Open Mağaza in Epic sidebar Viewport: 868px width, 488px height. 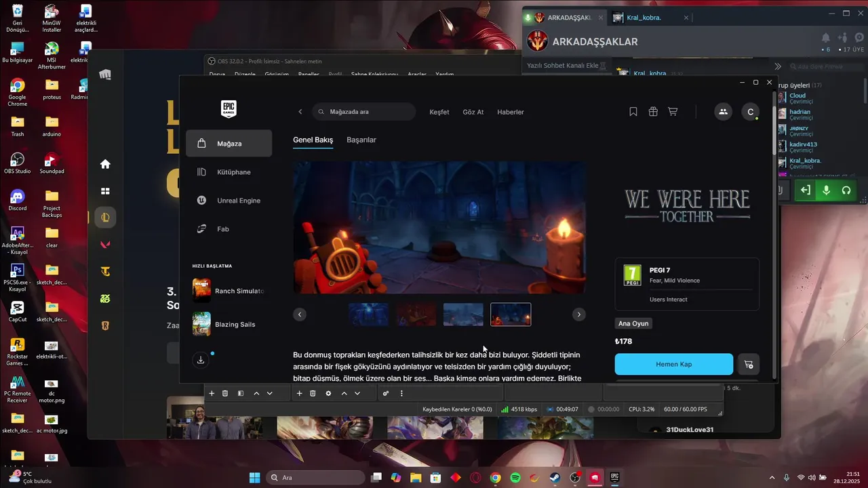tap(229, 144)
